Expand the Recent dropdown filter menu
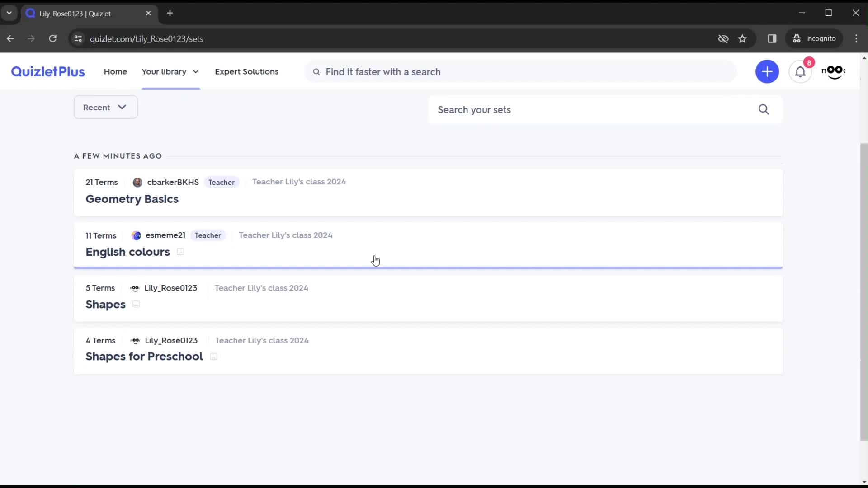Image resolution: width=868 pixels, height=488 pixels. coord(105,107)
